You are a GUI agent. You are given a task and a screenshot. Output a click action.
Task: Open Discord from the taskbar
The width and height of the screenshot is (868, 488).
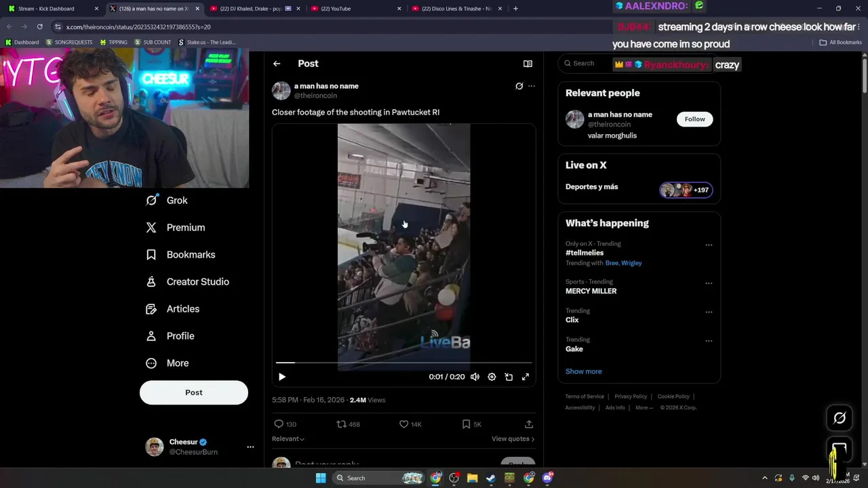(547, 478)
